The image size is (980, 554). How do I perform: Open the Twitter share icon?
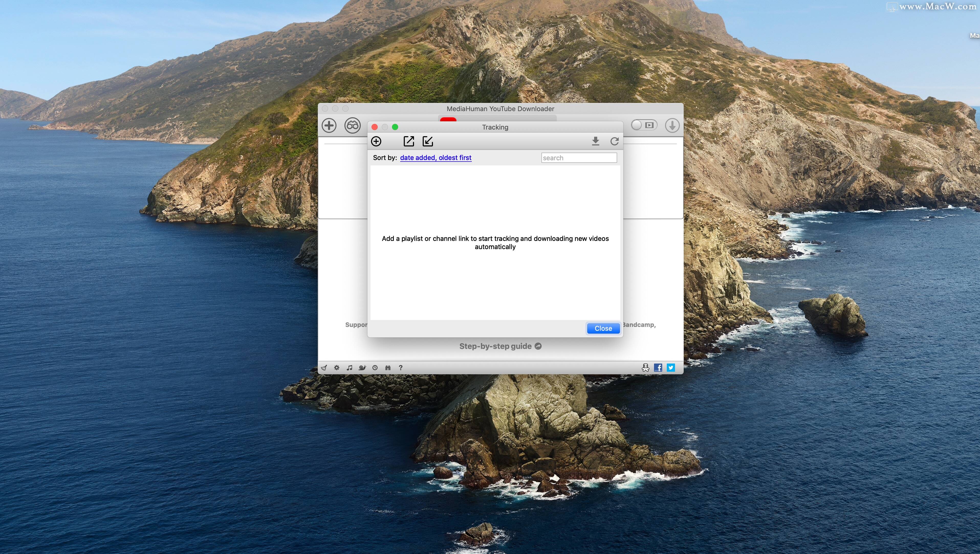click(x=670, y=368)
